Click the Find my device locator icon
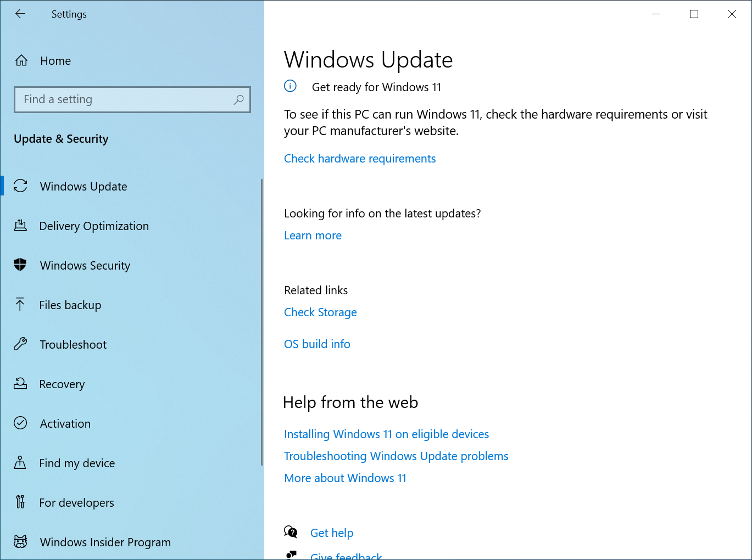Screen dimensions: 752x560 [x=20, y=463]
